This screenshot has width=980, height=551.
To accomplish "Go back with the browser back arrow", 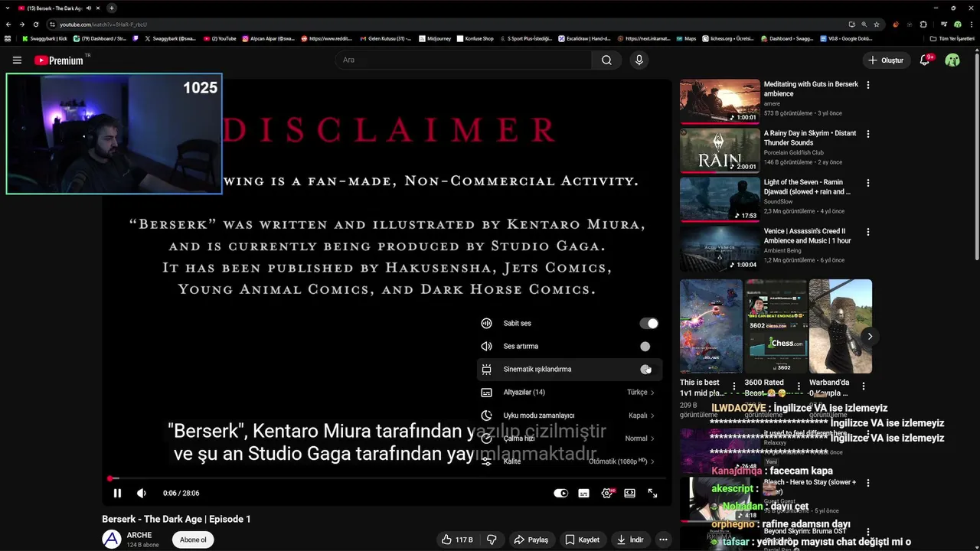I will (x=8, y=24).
